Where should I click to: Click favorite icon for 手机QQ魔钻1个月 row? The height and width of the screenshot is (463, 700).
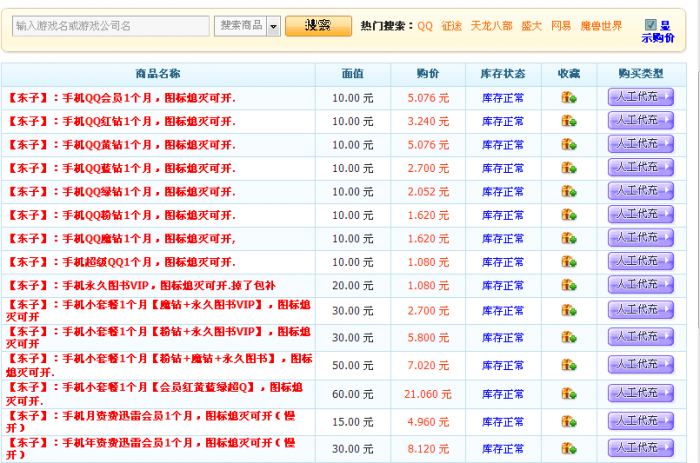[569, 238]
